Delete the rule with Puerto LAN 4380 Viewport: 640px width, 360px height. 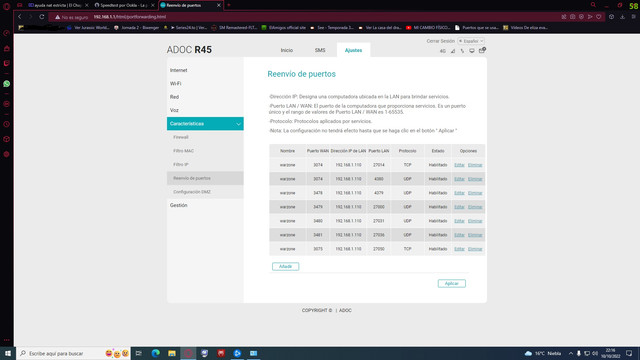coord(475,179)
